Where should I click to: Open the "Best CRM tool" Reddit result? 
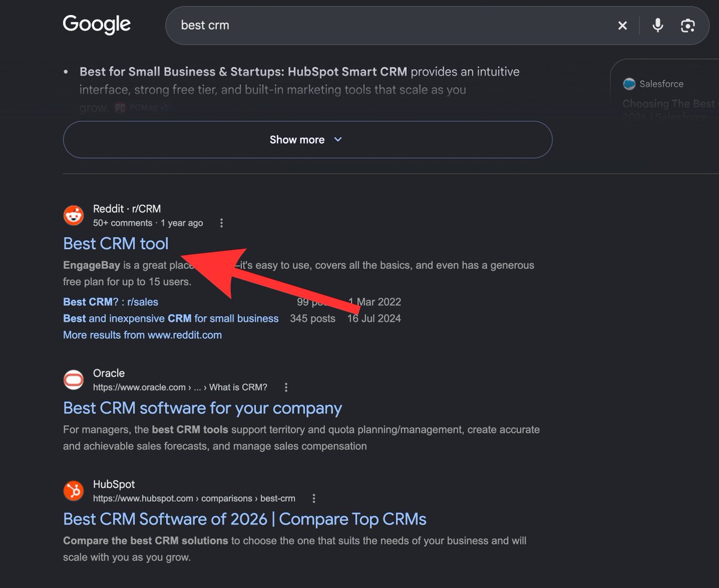point(116,244)
